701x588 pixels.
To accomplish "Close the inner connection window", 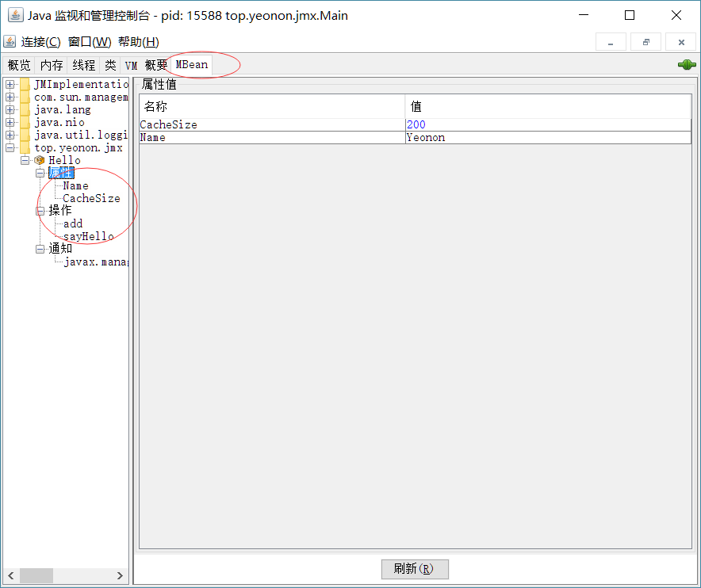I will pos(681,42).
